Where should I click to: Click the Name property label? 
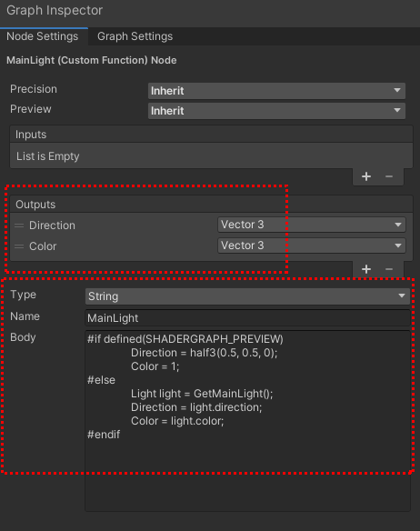point(25,316)
